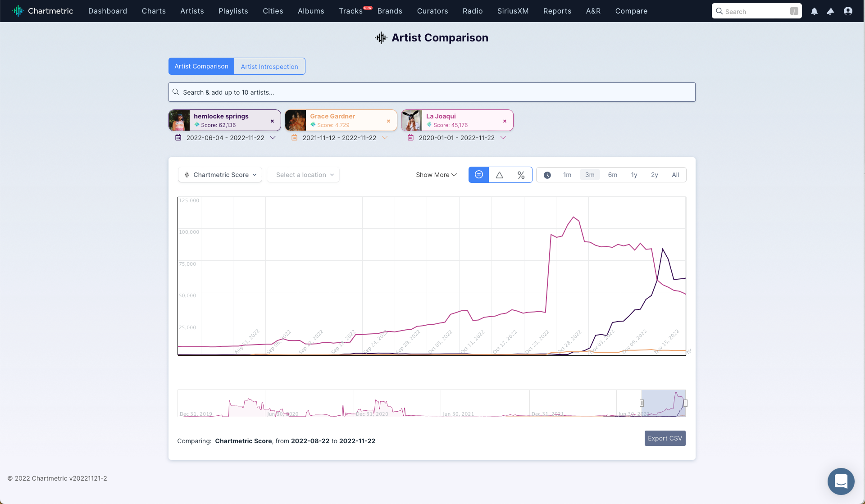The image size is (865, 504).
Task: Switch to absolute value view mode
Action: [x=478, y=175]
